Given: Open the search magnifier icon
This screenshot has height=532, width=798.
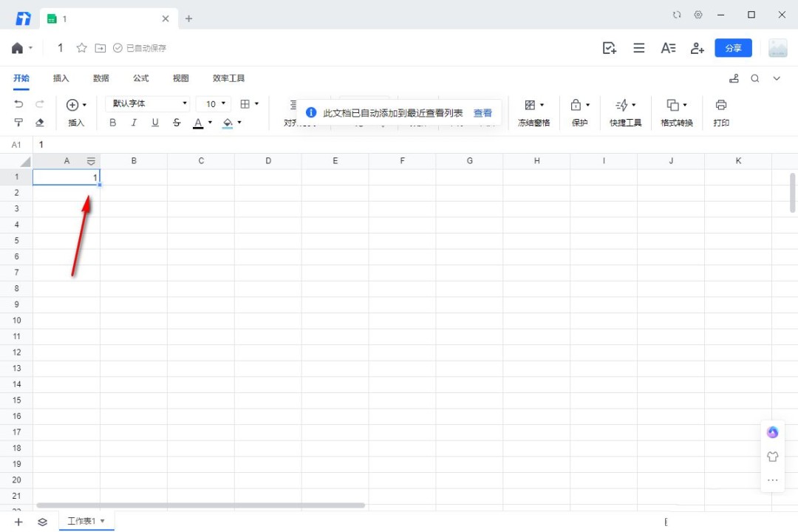Looking at the screenshot, I should (755, 78).
